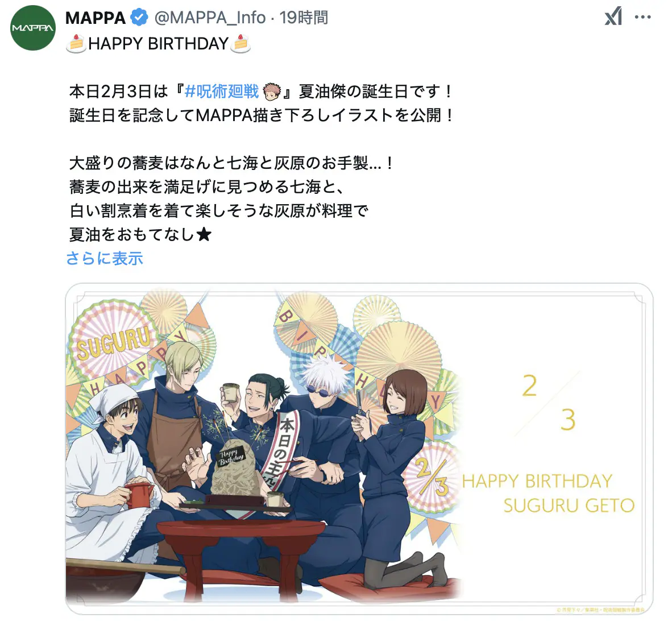Open the @MAPPA_Info handle
Image resolution: width=672 pixels, height=622 pixels.
point(210,18)
